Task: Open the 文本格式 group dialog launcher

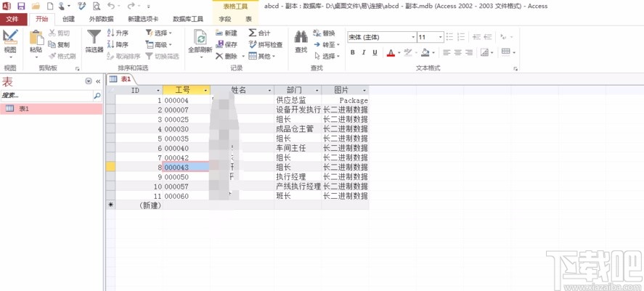Action: [x=515, y=68]
